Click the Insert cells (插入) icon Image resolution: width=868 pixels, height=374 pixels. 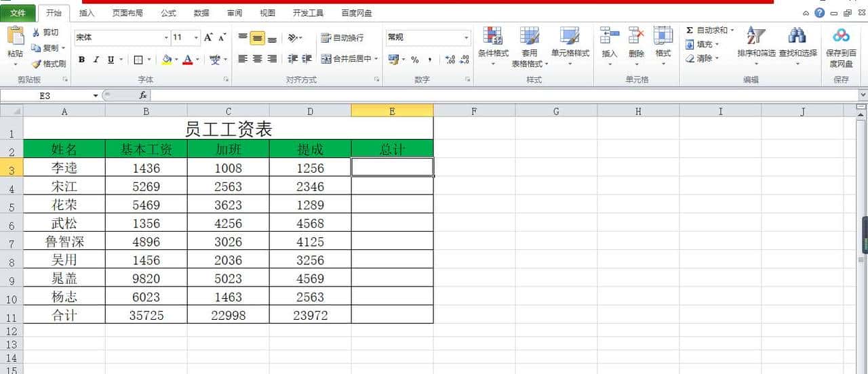(610, 36)
